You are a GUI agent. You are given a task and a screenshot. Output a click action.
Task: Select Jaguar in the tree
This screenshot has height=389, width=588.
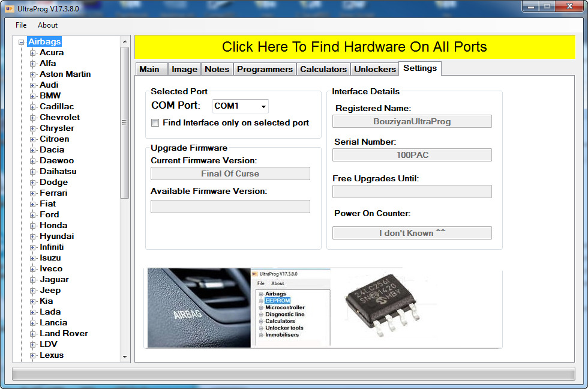click(x=55, y=280)
